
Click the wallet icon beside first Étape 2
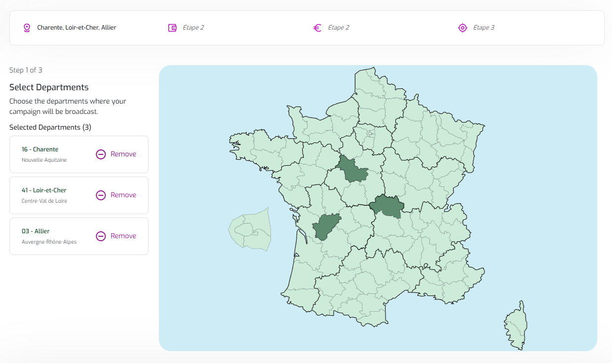pos(172,28)
